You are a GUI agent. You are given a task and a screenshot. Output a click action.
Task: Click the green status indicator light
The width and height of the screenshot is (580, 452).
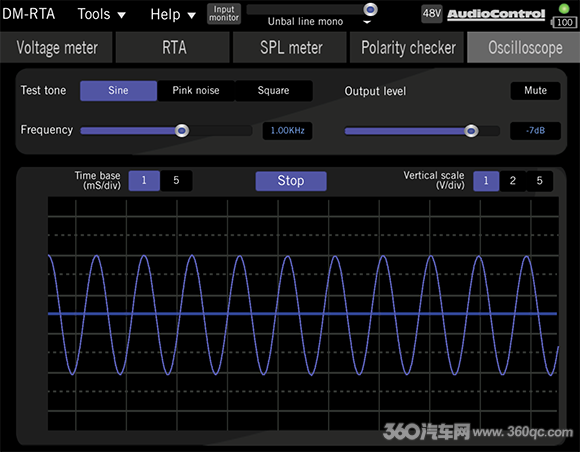564,8
